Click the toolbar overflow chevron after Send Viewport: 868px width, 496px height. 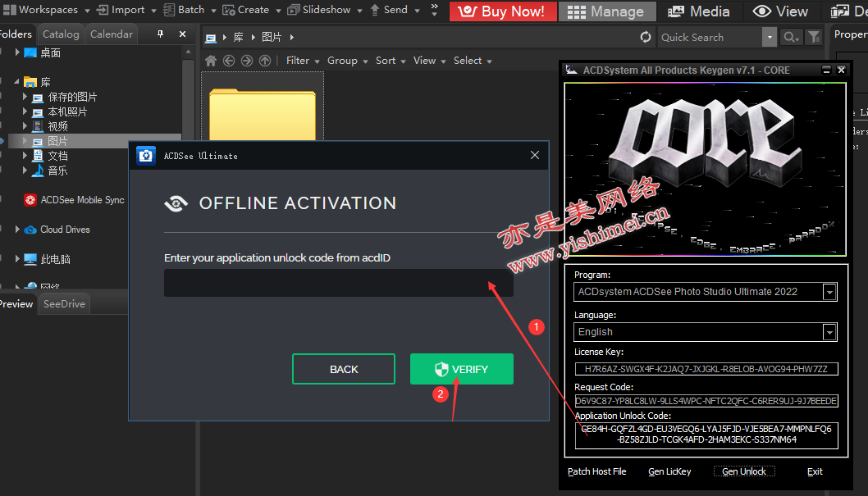[x=435, y=9]
